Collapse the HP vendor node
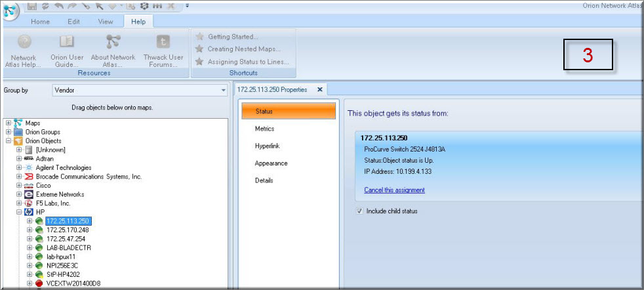Viewport: 644px width, 290px height. (19, 212)
